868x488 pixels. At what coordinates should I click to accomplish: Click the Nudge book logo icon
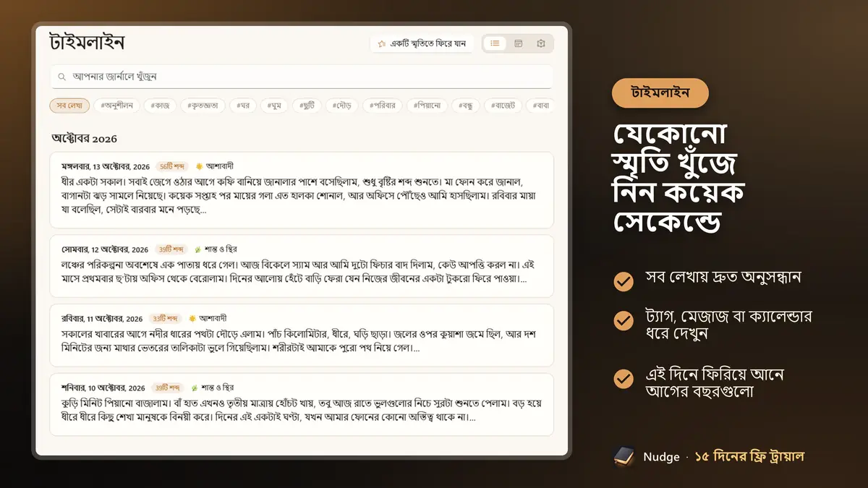click(x=624, y=456)
